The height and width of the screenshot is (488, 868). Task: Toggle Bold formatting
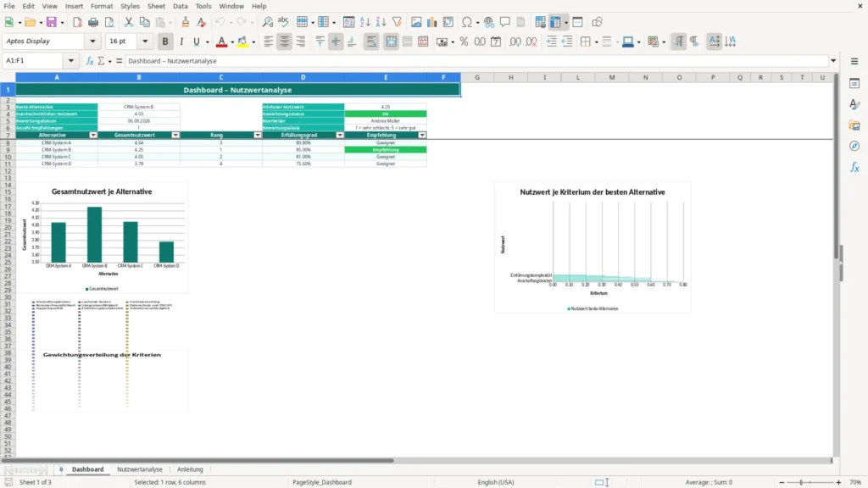coord(165,42)
